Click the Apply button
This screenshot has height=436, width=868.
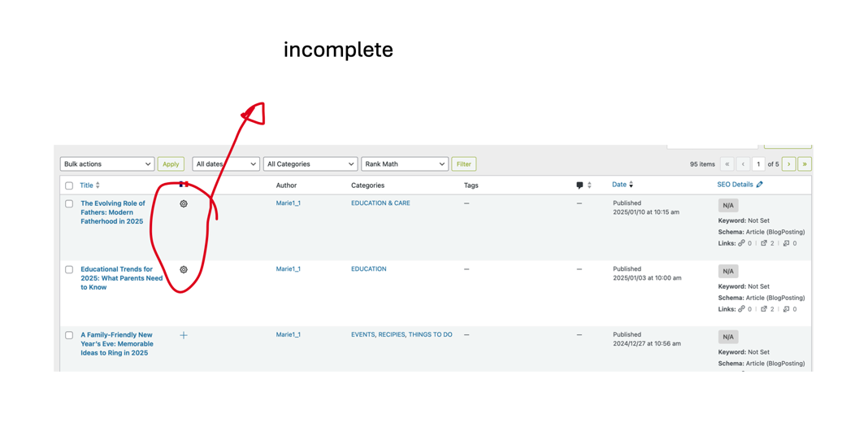point(171,164)
